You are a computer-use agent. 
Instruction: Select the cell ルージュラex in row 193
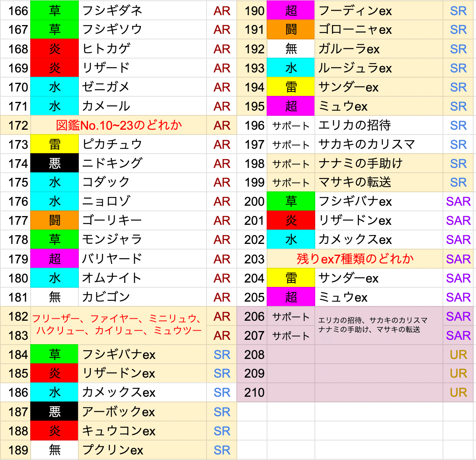(378, 68)
